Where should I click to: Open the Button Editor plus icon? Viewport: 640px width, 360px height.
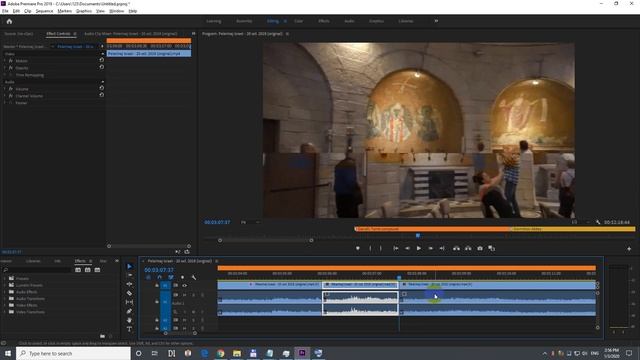(629, 249)
